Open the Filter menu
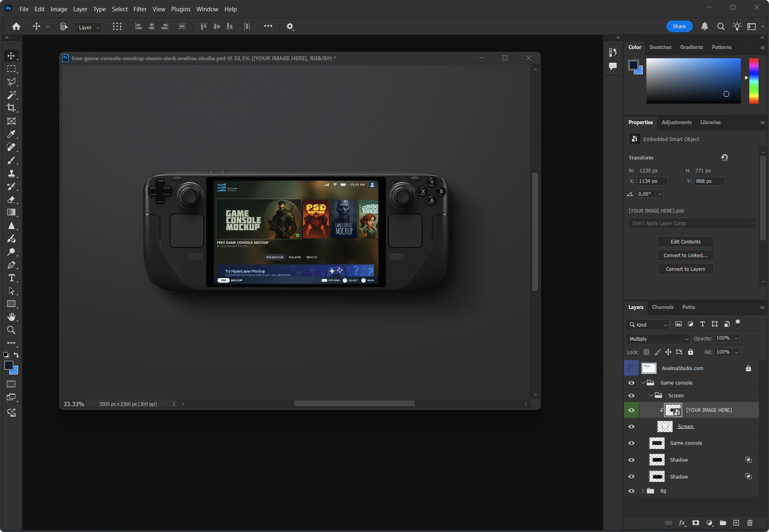769x532 pixels. 140,9
